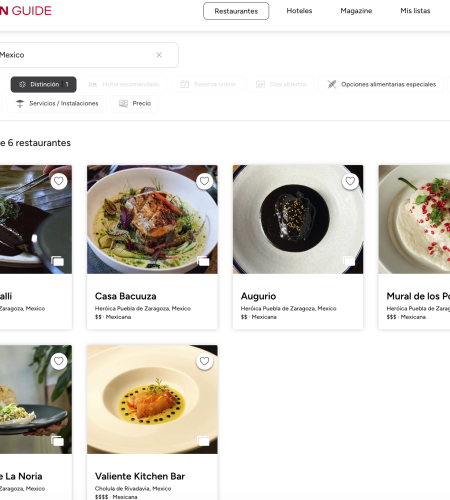Image resolution: width=450 pixels, height=500 pixels.
Task: Click the special dietary options crossed-wheat icon
Action: coord(332,84)
